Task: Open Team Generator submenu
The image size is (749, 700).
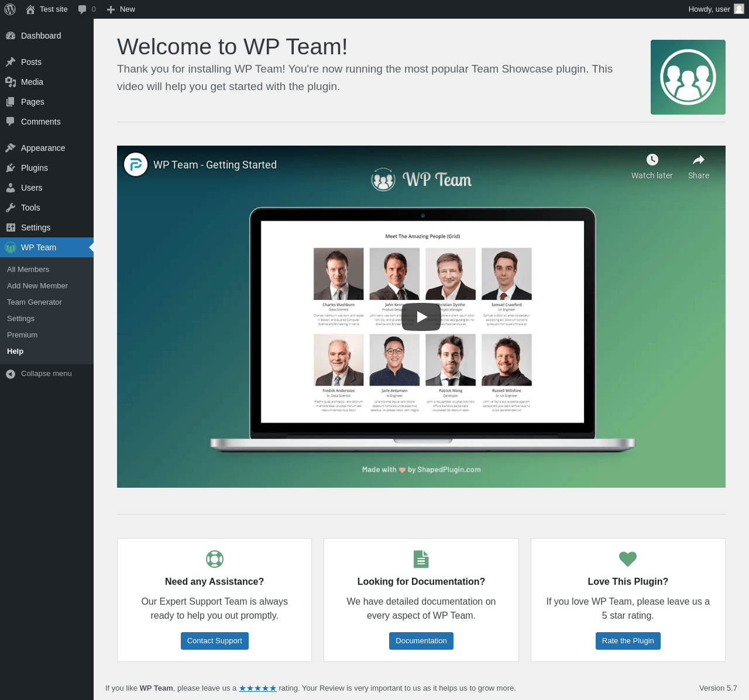Action: point(47,302)
